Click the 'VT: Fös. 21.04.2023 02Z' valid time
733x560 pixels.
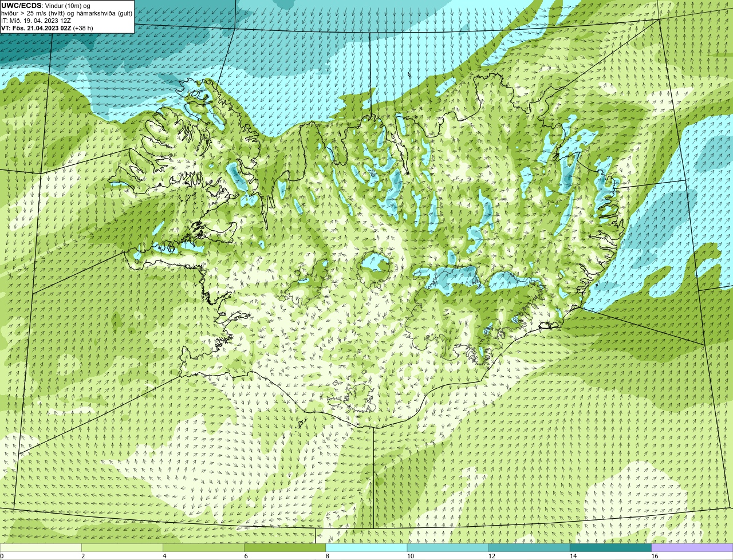click(36, 28)
